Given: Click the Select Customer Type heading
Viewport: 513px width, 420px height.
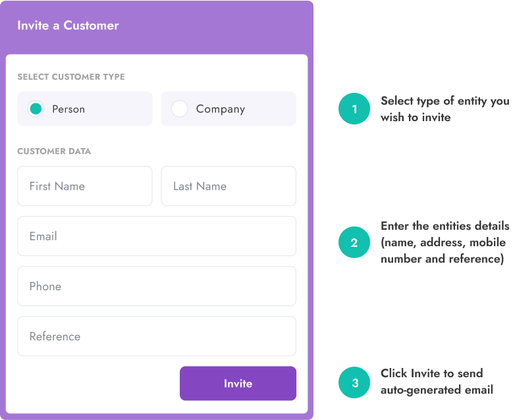Looking at the screenshot, I should pyautogui.click(x=71, y=77).
